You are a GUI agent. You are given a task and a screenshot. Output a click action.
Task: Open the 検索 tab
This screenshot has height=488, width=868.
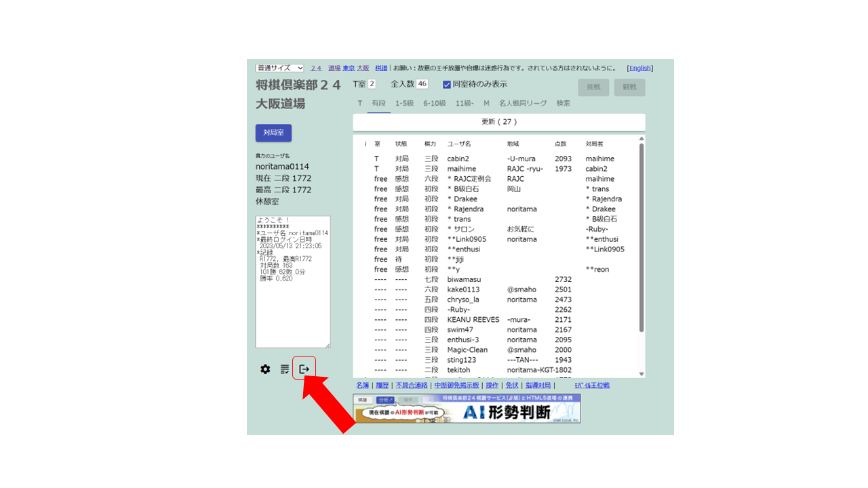click(x=563, y=103)
